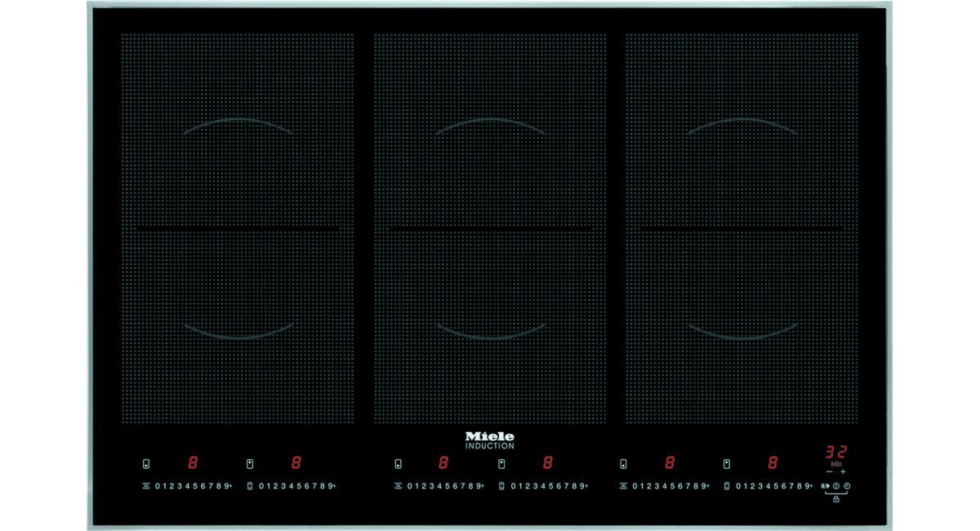Image resolution: width=980 pixels, height=531 pixels.
Task: Tap keep-warm icon for left front zone
Action: point(146,486)
